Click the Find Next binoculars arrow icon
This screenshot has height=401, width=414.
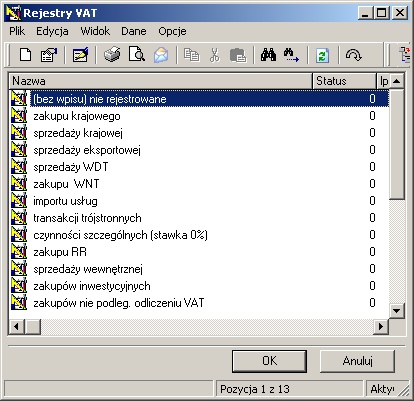pyautogui.click(x=291, y=55)
